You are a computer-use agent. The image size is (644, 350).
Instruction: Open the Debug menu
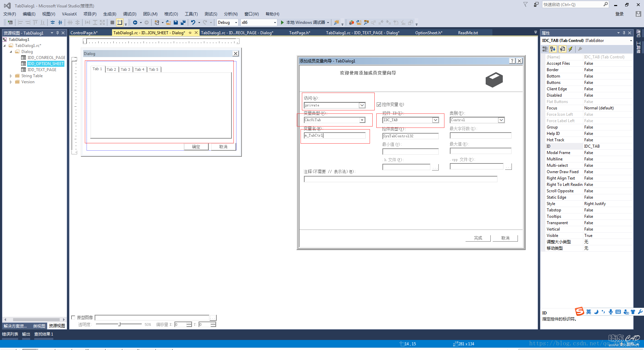click(129, 14)
